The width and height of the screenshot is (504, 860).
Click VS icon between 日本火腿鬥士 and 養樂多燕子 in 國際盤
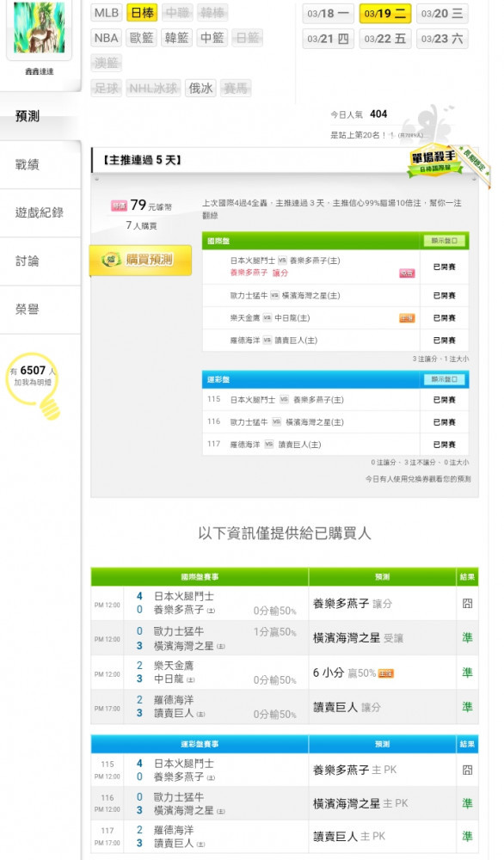pos(282,261)
